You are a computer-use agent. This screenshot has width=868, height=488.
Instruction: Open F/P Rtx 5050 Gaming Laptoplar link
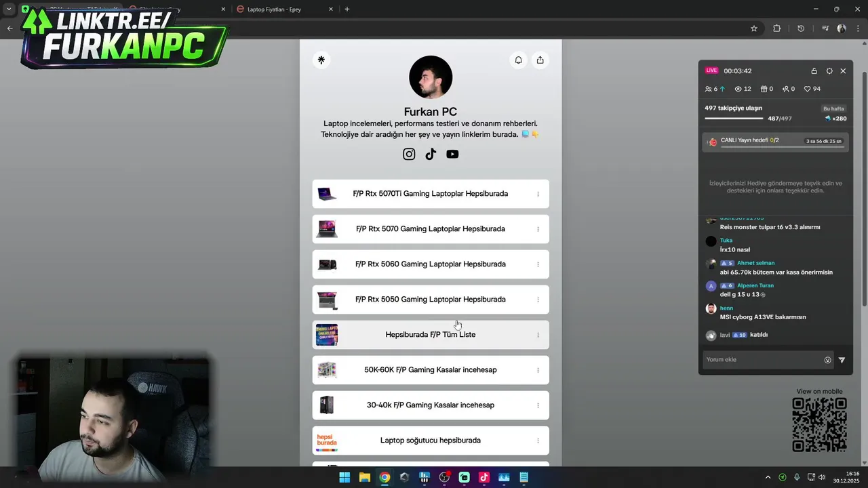pos(431,300)
